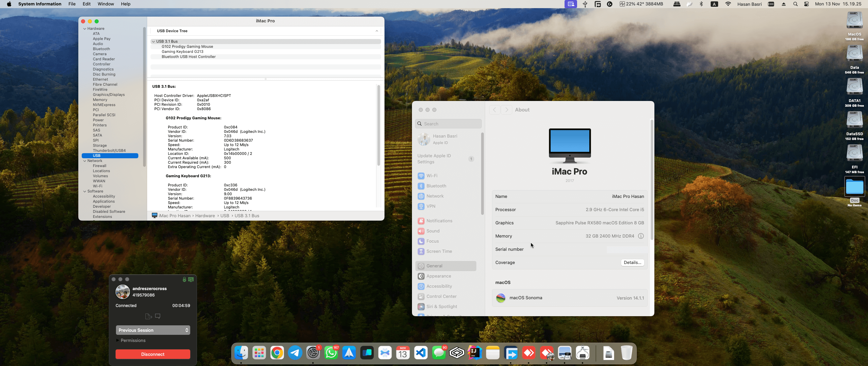Click the Coverage Details... button
Viewport: 868px width, 366px height.
(632, 263)
